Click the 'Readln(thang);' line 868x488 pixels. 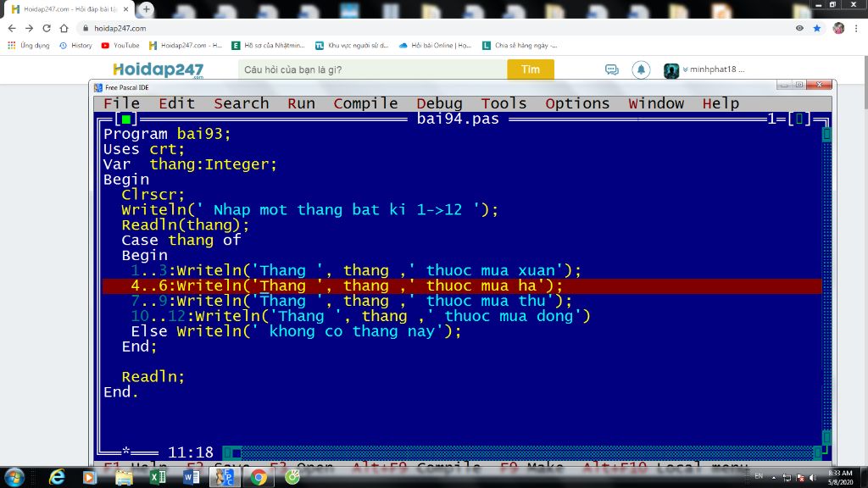click(x=186, y=225)
